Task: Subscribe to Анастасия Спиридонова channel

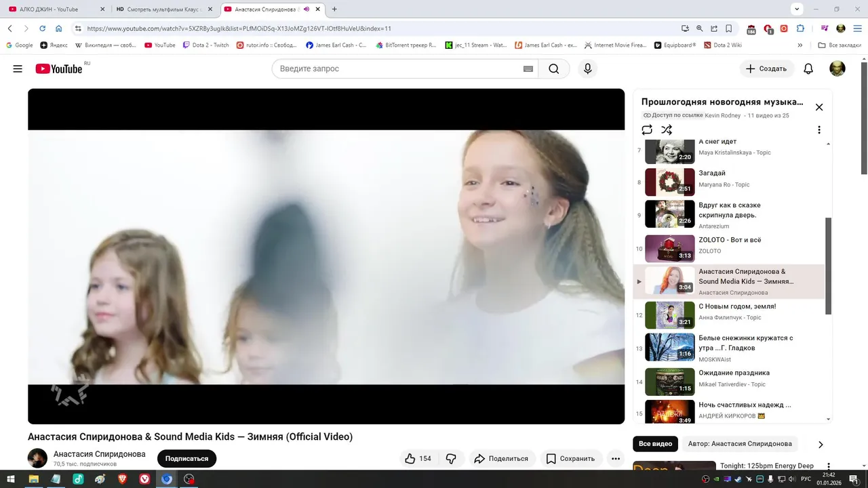Action: 186,459
